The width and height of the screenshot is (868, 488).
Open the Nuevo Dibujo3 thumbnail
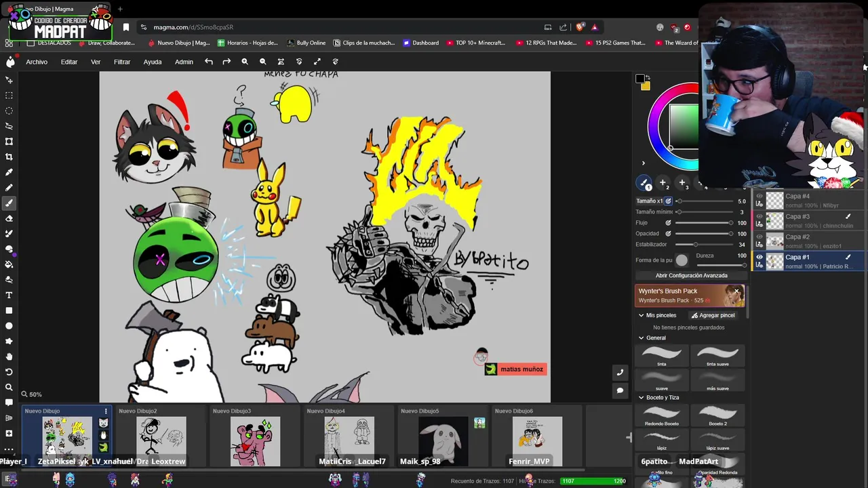[x=255, y=441]
